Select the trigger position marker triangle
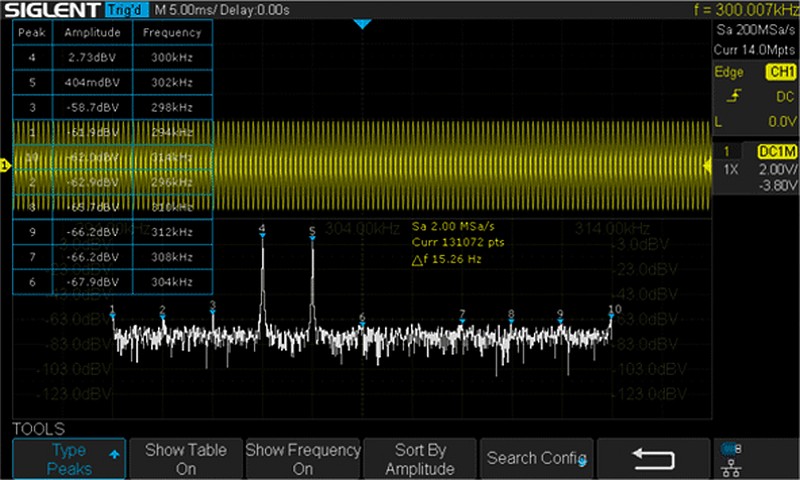 (362, 24)
